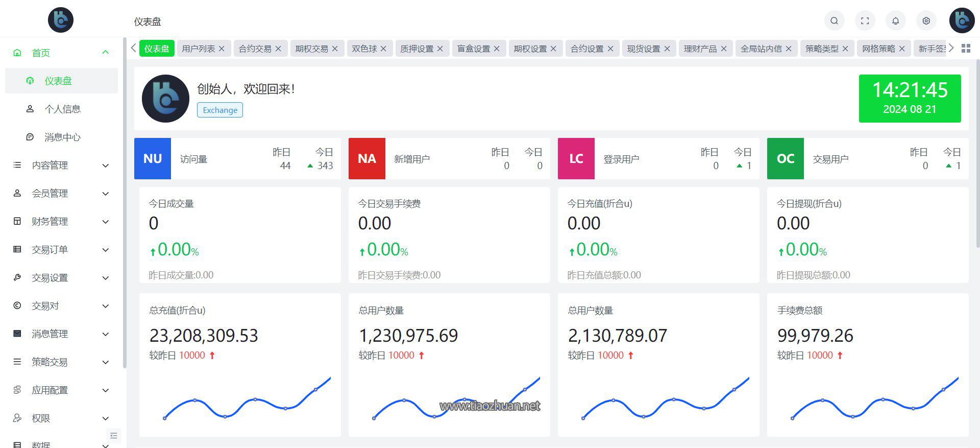Expand 策略交易 sidebar menu
The image size is (980, 448).
[x=61, y=362]
